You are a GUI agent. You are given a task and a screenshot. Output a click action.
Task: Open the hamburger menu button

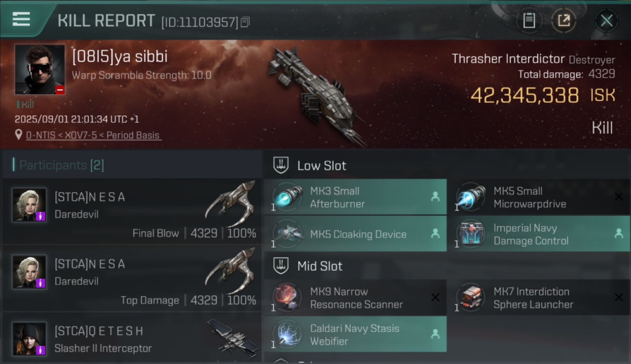pos(21,19)
